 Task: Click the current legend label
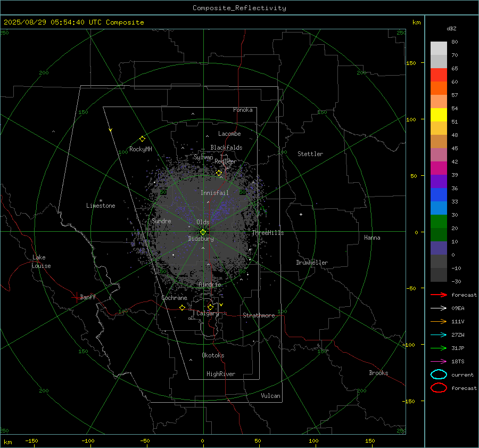click(x=462, y=374)
